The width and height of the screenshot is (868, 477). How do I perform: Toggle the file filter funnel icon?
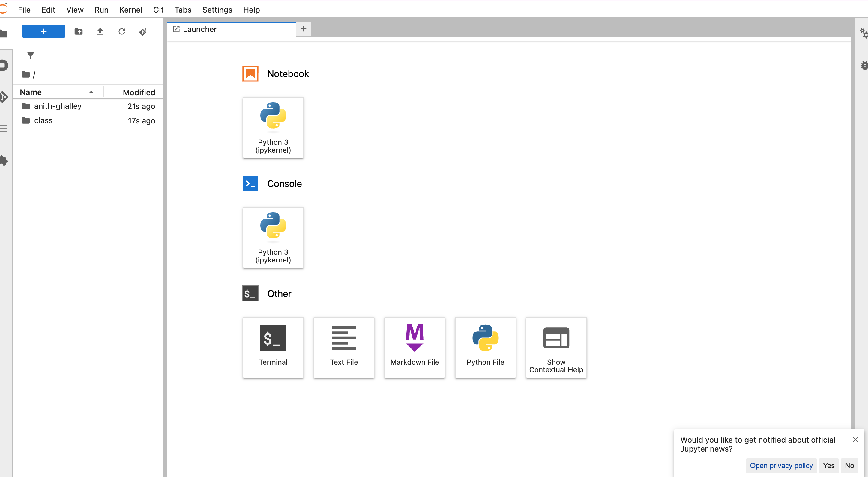tap(30, 56)
